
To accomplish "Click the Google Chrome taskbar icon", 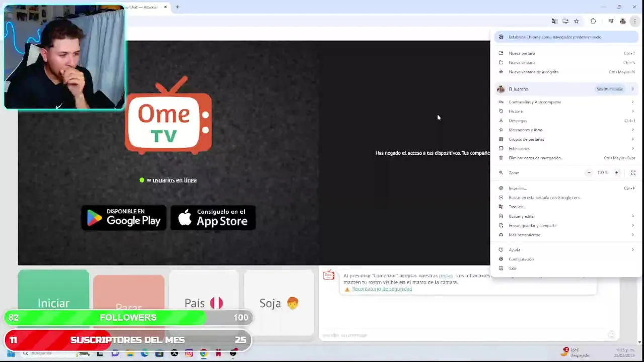I will coord(203,354).
